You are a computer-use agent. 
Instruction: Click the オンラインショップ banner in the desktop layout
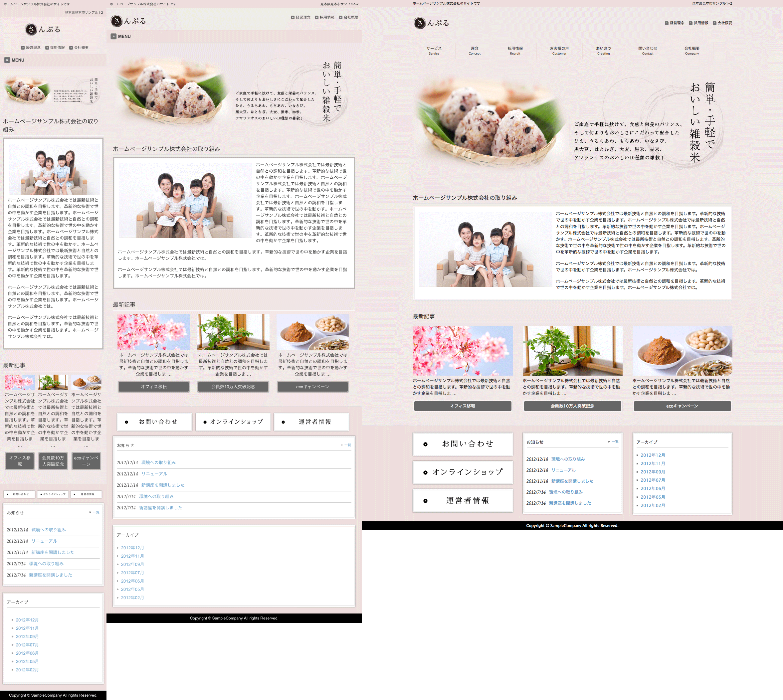coord(463,472)
